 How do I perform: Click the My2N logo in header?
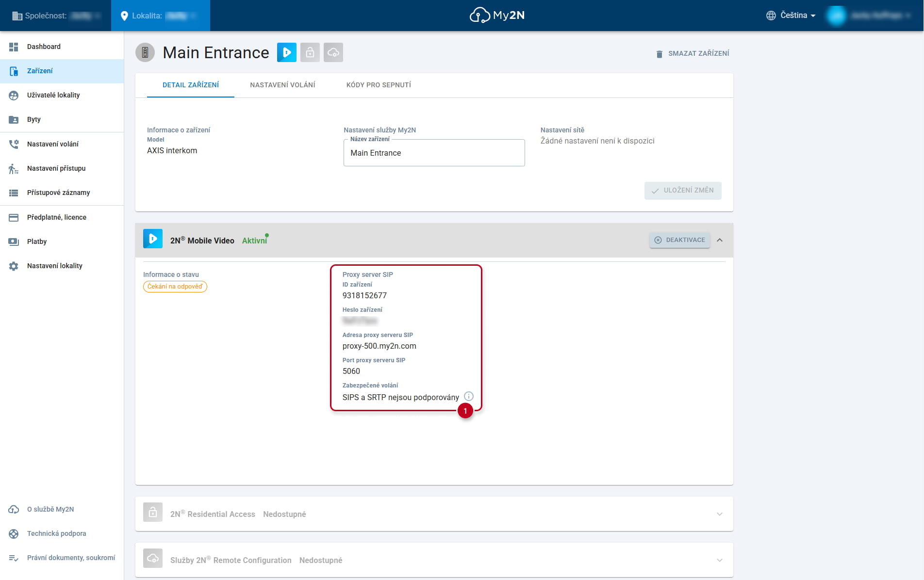point(497,16)
